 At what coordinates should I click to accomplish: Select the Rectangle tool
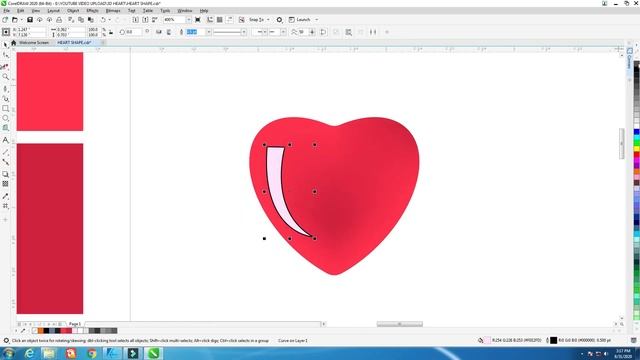pos(5,109)
